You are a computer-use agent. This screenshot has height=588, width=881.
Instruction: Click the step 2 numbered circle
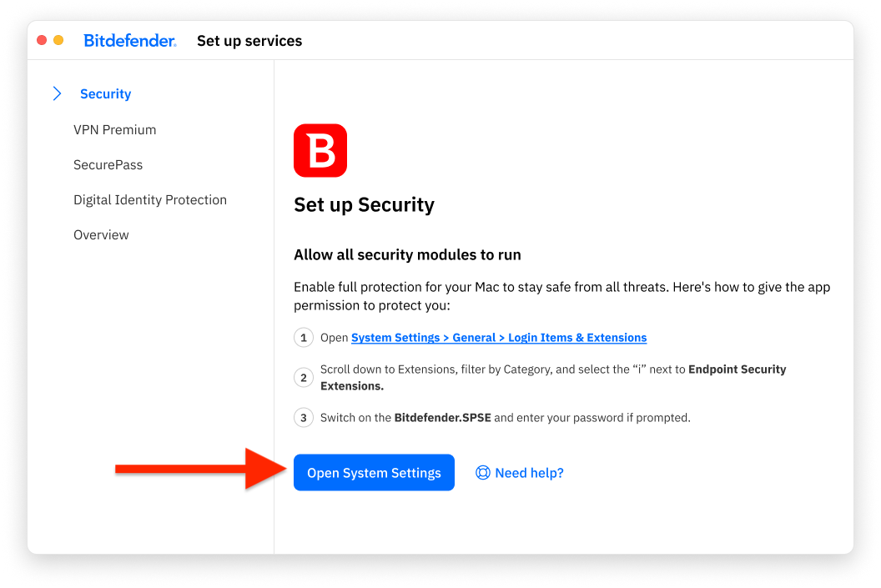pyautogui.click(x=304, y=377)
